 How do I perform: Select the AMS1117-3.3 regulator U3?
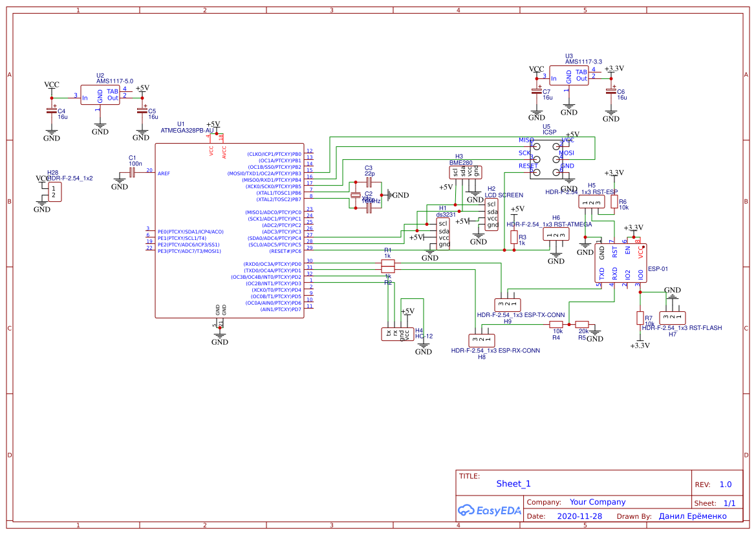(568, 76)
